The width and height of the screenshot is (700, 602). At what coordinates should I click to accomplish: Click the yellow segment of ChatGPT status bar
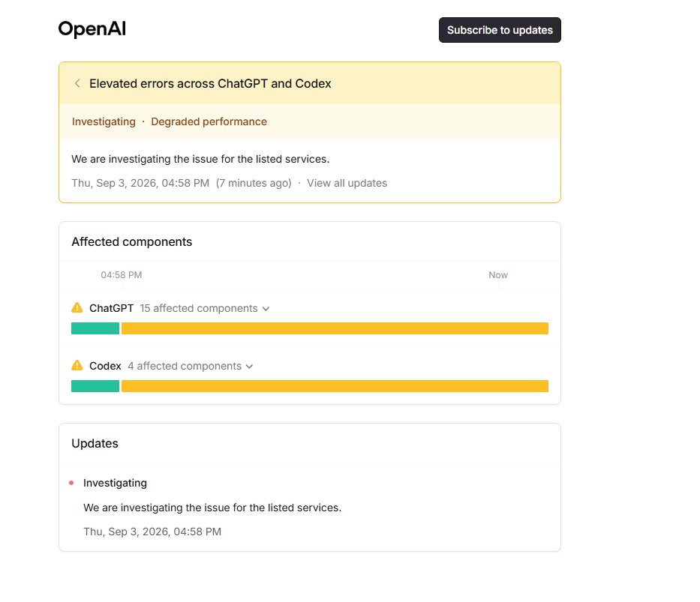pyautogui.click(x=335, y=328)
